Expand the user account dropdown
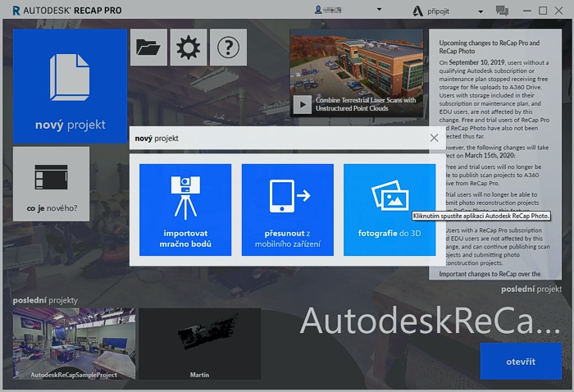This screenshot has width=574, height=392. coord(379,10)
